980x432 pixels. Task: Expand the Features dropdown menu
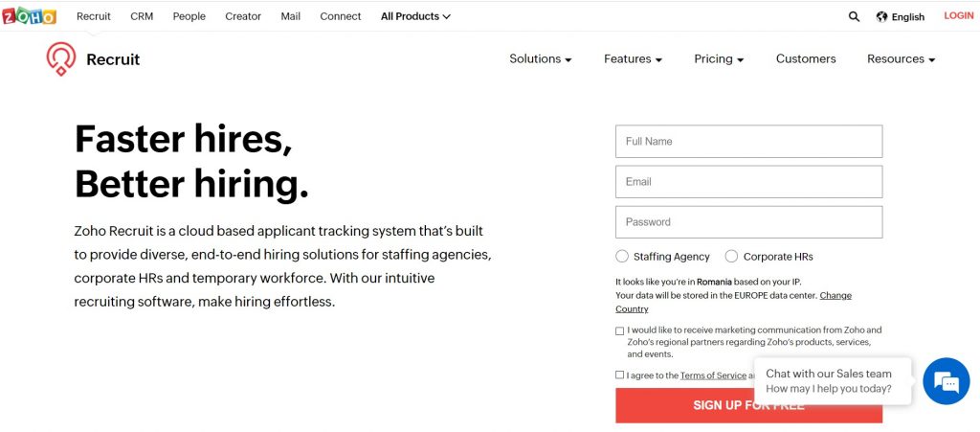pyautogui.click(x=633, y=58)
